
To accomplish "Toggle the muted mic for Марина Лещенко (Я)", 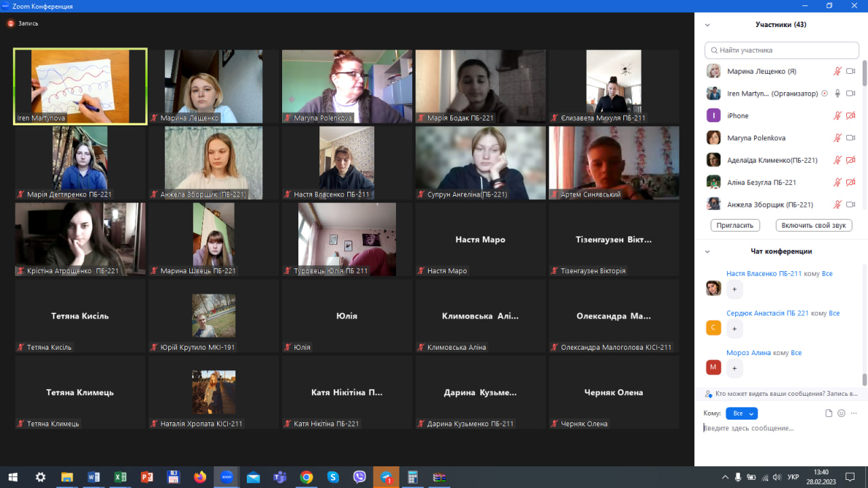I will pos(838,71).
